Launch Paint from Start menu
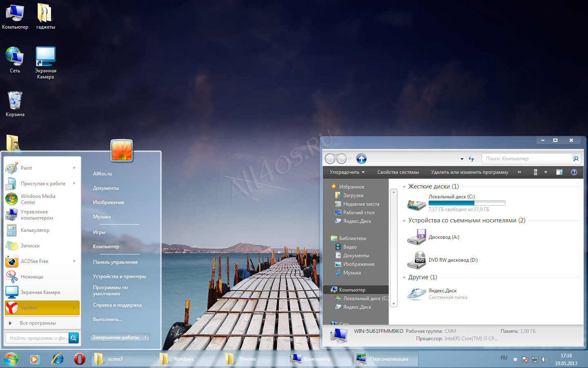 (42, 168)
